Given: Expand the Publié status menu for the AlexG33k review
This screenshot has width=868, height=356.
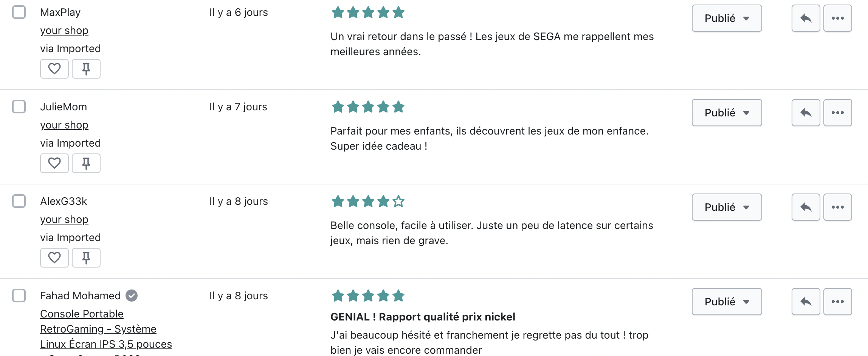Looking at the screenshot, I should click(727, 207).
